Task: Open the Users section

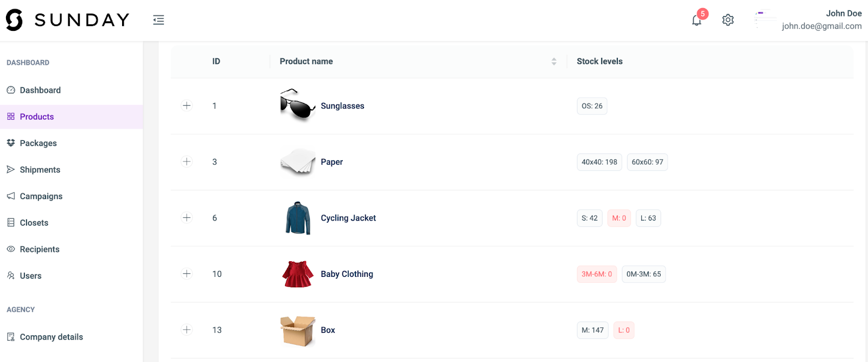Action: point(30,276)
